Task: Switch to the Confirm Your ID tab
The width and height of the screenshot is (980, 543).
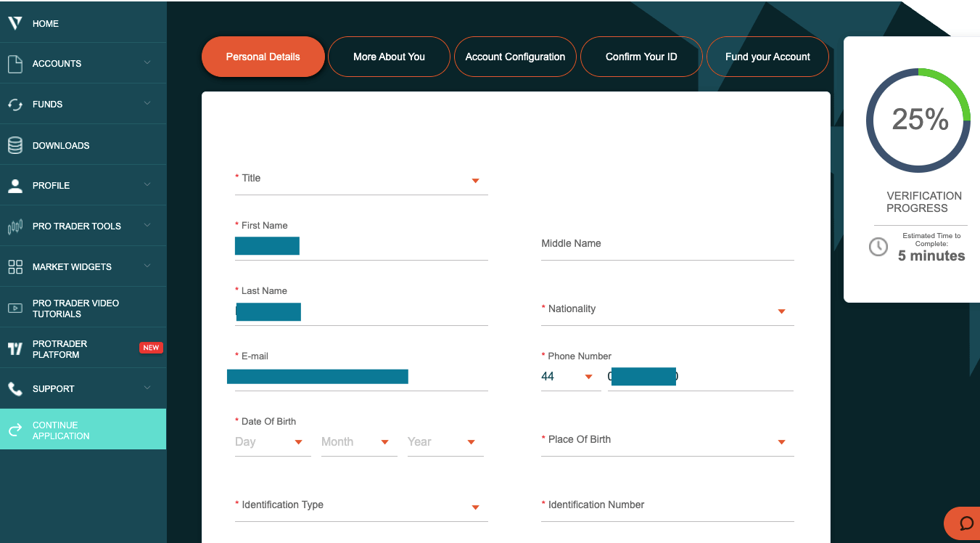Action: pyautogui.click(x=641, y=57)
